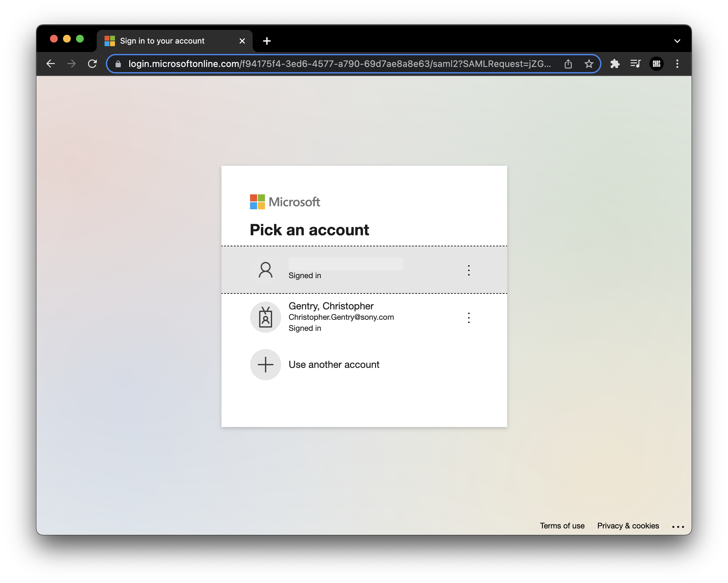Close the window with red button
Screen dimensions: 728x583
point(54,39)
